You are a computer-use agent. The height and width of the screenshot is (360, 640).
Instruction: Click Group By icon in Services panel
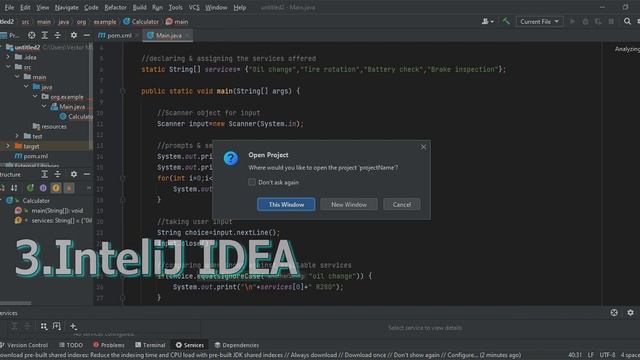pyautogui.click(x=44, y=326)
